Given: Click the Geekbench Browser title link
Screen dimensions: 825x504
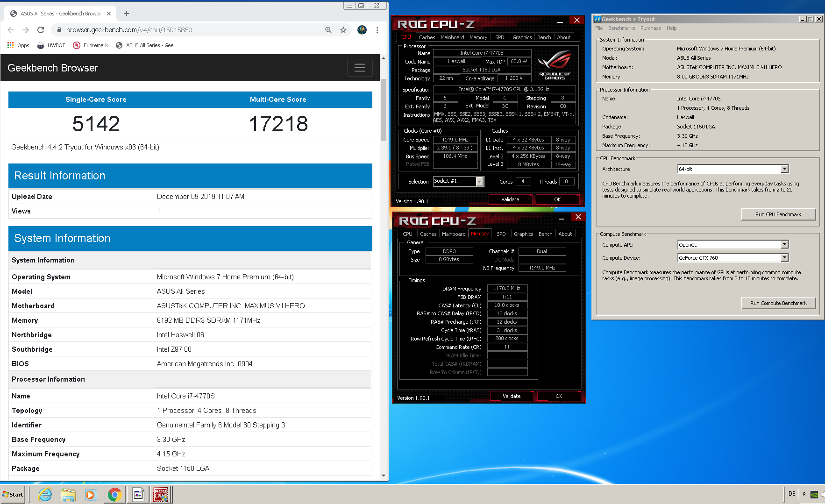Looking at the screenshot, I should pyautogui.click(x=53, y=68).
